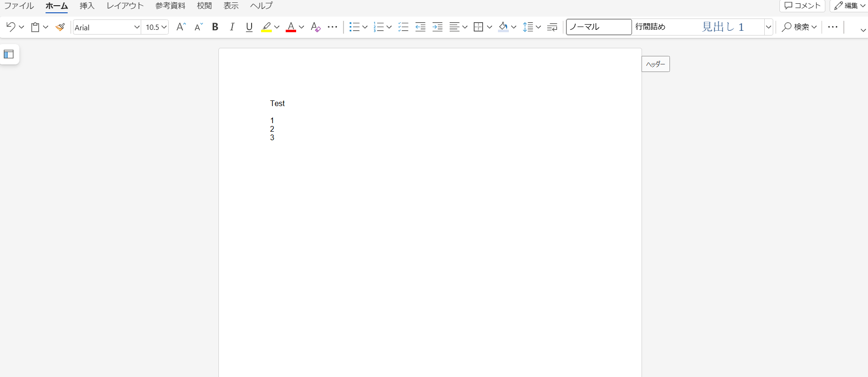
Task: Switch to the ヘルプ tab
Action: click(x=262, y=6)
